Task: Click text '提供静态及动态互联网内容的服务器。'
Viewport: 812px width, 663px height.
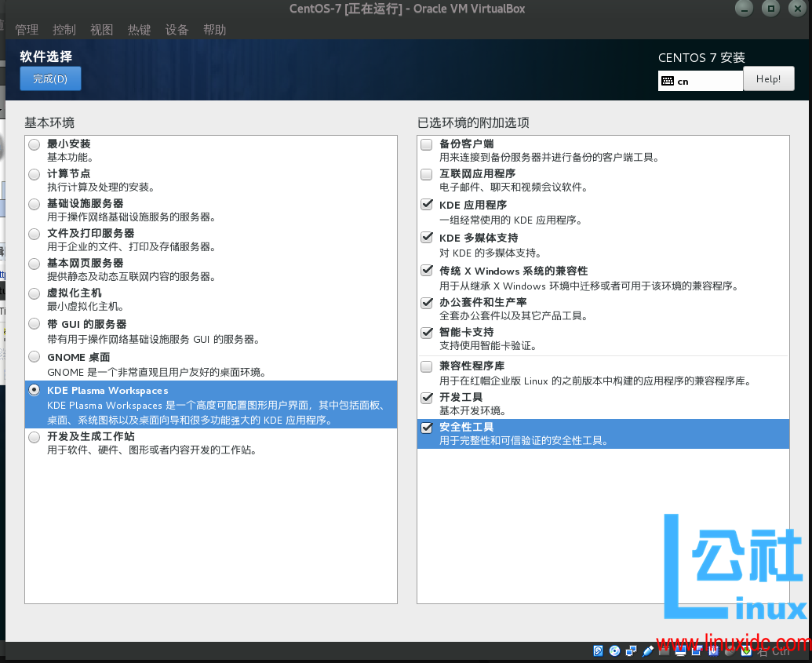Action: point(132,277)
